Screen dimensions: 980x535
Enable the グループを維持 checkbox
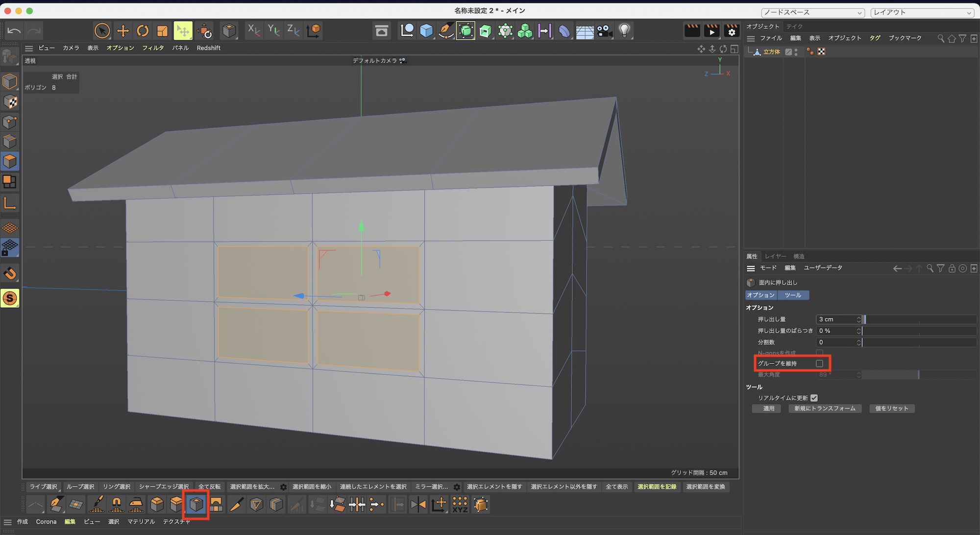[x=819, y=364]
